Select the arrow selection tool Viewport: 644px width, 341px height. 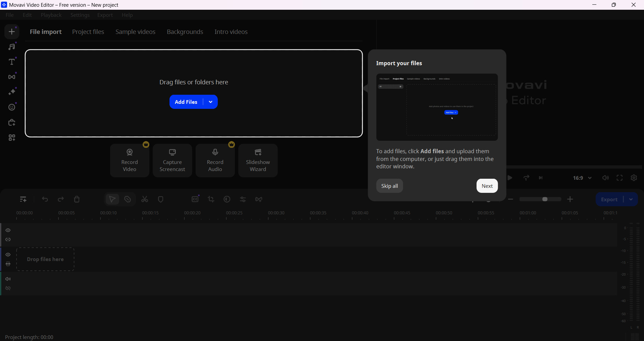(112, 200)
